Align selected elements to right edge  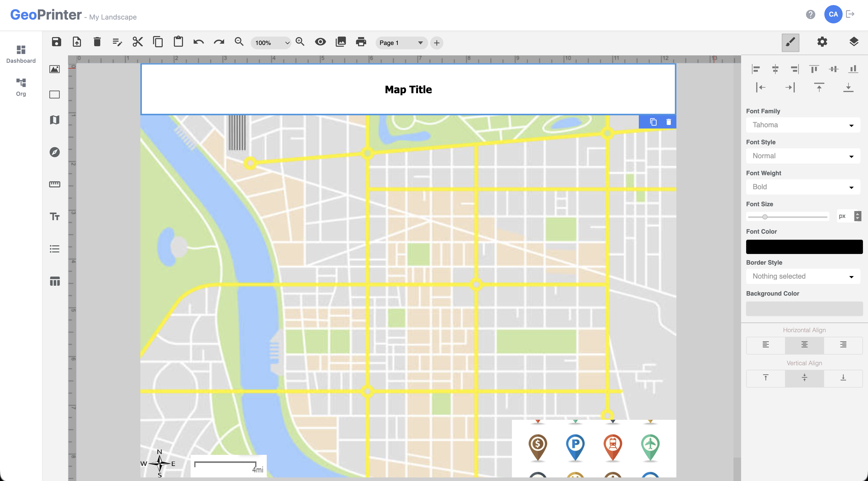pyautogui.click(x=795, y=69)
